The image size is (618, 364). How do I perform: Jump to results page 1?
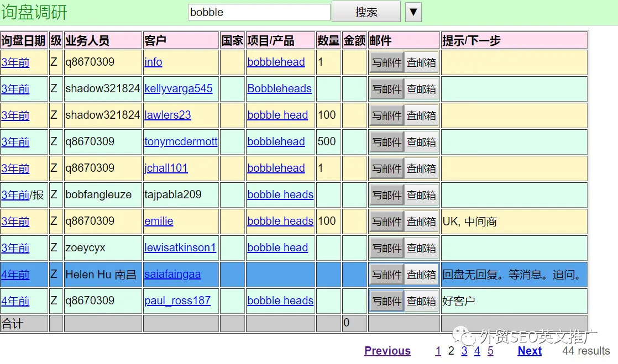(438, 351)
